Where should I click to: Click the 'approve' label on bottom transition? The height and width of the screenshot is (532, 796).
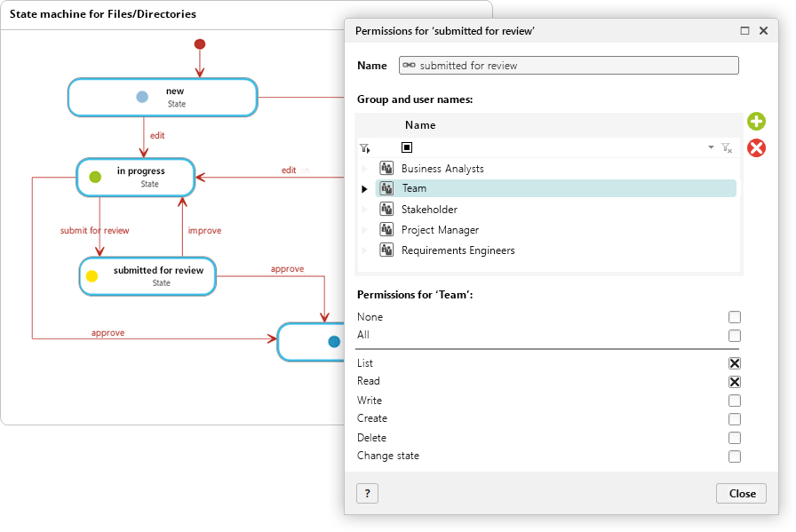pyautogui.click(x=107, y=333)
